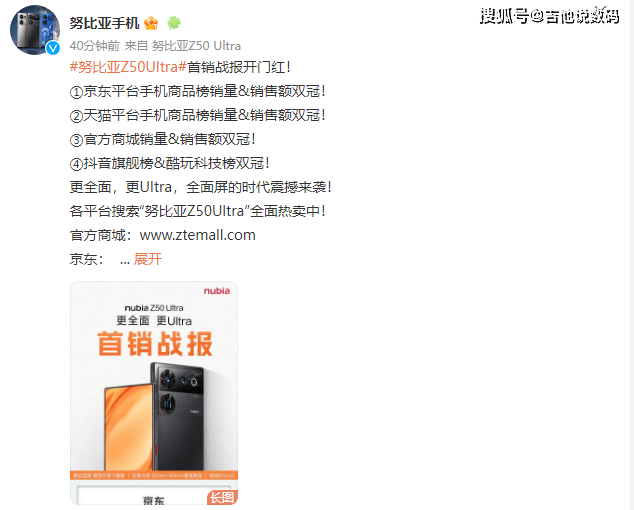This screenshot has width=634, height=510.
Task: Click the 搜狐号@吉他说数码 watermark
Action: click(549, 16)
